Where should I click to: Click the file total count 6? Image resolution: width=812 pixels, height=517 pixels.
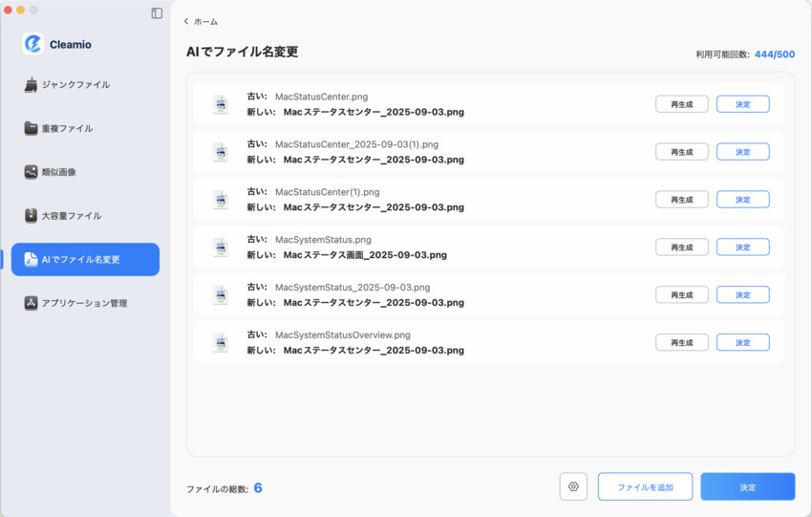[x=258, y=488]
